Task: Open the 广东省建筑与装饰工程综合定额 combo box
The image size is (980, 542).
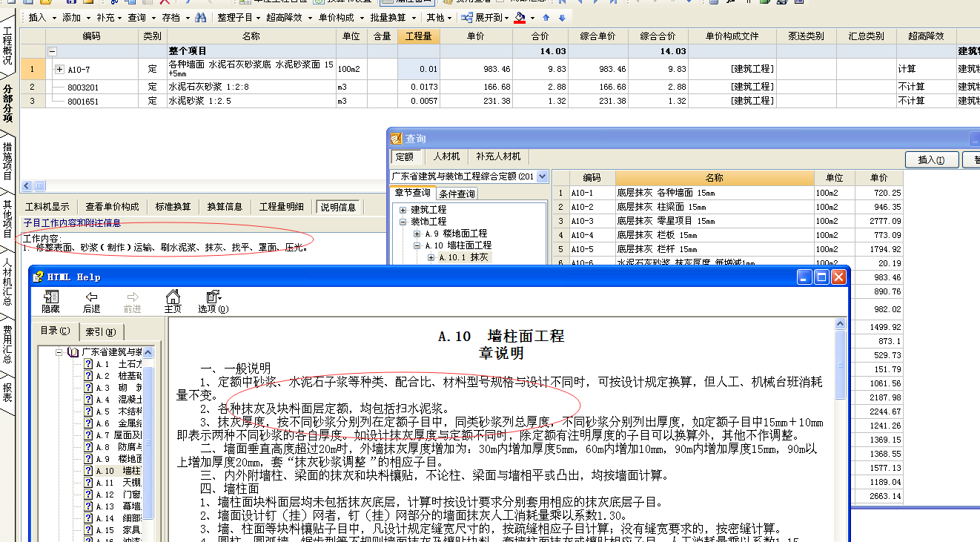Action: point(469,176)
